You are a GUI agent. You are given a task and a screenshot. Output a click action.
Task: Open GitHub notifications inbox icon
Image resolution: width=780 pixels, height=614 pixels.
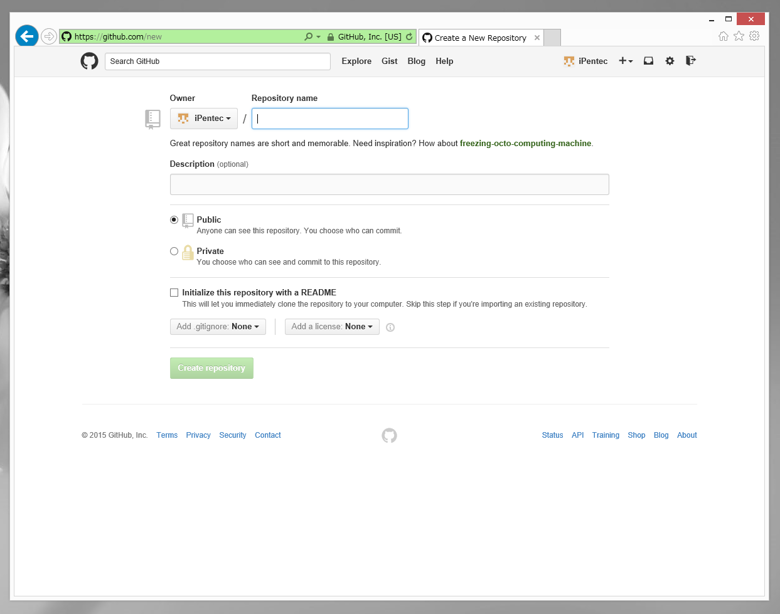tap(648, 61)
